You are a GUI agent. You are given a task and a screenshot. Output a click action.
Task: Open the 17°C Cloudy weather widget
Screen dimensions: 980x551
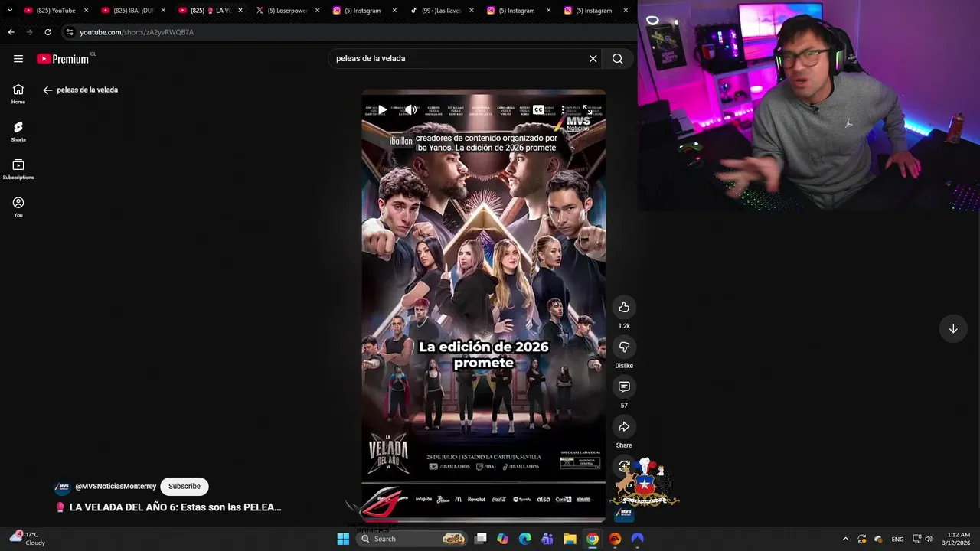[x=27, y=539]
